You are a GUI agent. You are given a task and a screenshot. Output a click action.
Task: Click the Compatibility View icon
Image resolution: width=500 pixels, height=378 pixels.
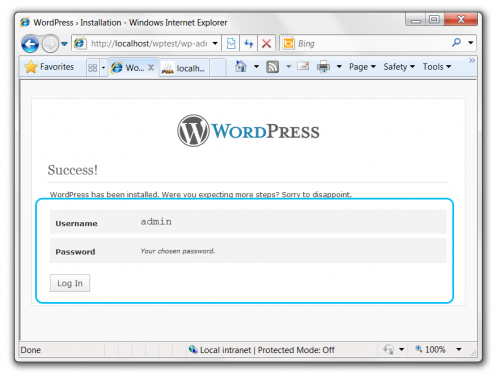click(x=231, y=43)
